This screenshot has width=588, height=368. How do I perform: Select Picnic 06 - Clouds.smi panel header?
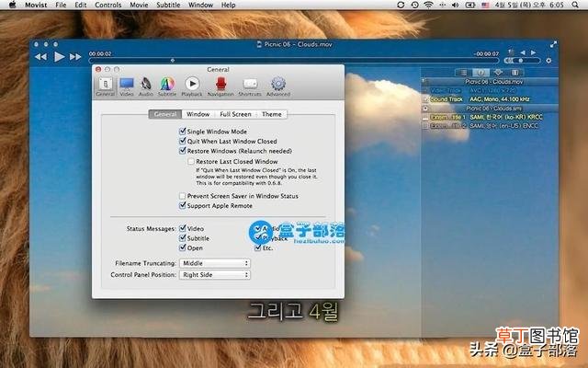click(490, 109)
